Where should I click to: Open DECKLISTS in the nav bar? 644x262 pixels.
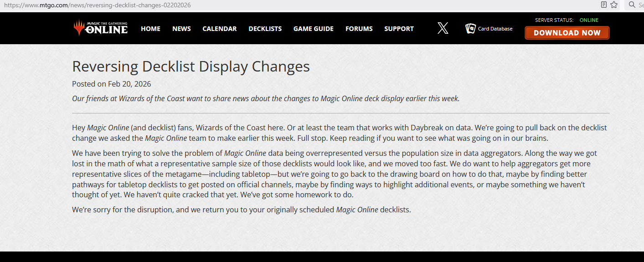tap(265, 29)
